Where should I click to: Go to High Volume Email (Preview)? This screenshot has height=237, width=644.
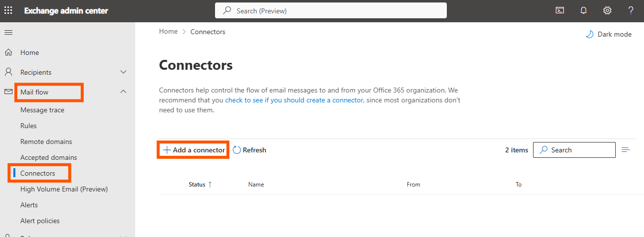tap(64, 189)
